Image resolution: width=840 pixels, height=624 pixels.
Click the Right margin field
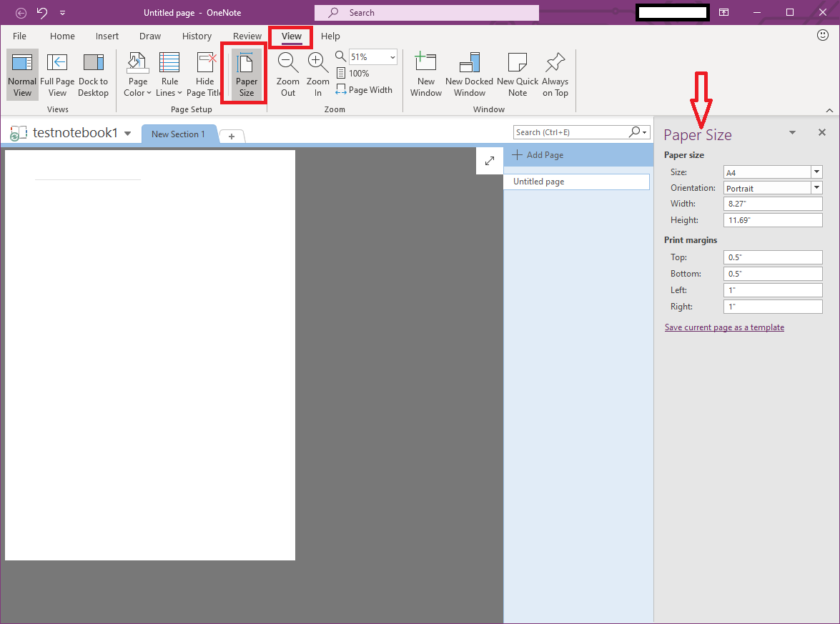[x=773, y=307]
